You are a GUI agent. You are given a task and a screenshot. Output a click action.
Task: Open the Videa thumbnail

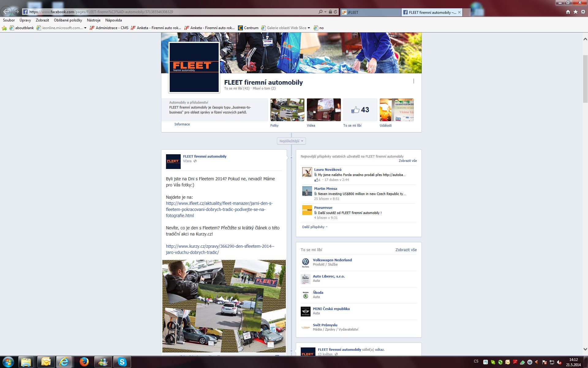pos(324,110)
